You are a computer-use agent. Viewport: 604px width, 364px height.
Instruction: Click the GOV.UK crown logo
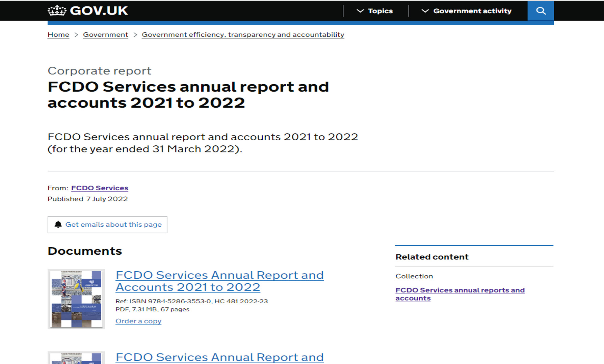click(x=57, y=10)
